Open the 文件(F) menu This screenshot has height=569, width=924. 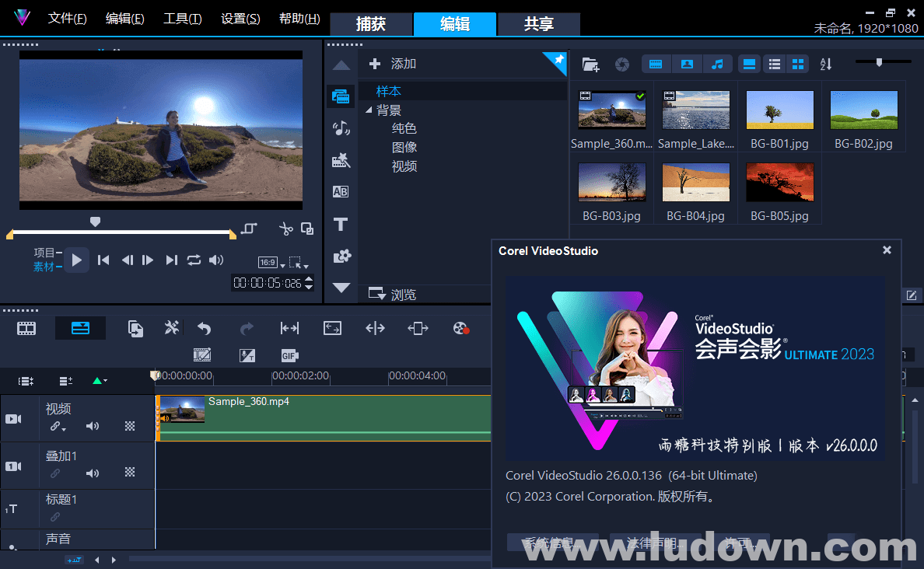click(x=67, y=18)
